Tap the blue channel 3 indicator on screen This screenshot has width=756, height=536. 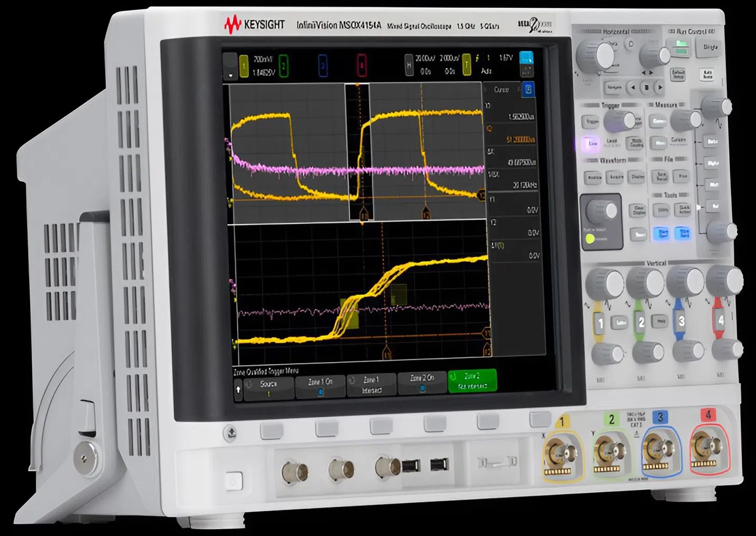point(323,66)
